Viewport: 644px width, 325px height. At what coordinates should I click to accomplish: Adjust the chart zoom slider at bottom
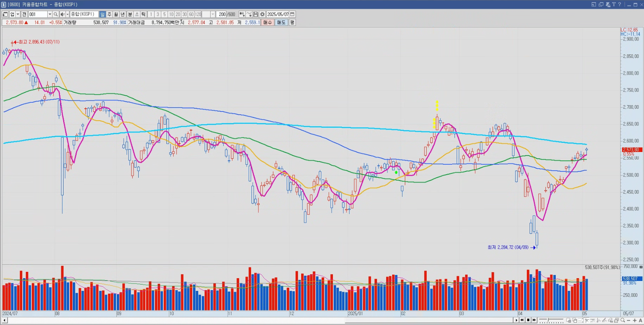point(551,320)
